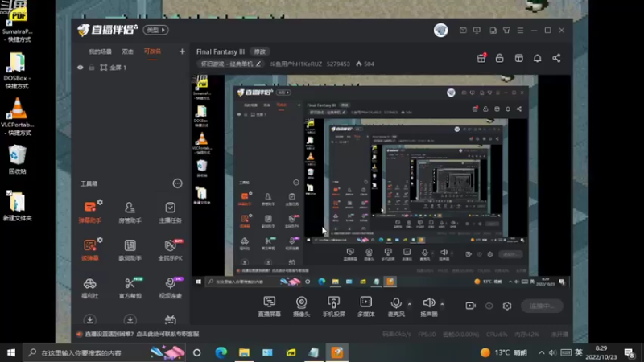Open the Recycle Bin on desktop
644x362 pixels.
[x=17, y=159]
